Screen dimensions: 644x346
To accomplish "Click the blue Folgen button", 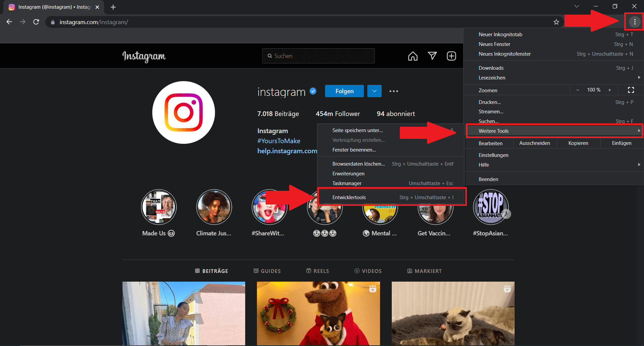I will 344,91.
